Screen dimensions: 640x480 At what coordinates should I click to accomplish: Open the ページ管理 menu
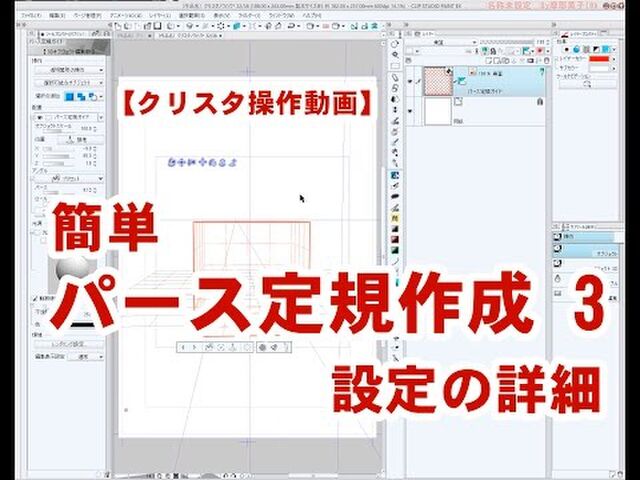tap(87, 15)
